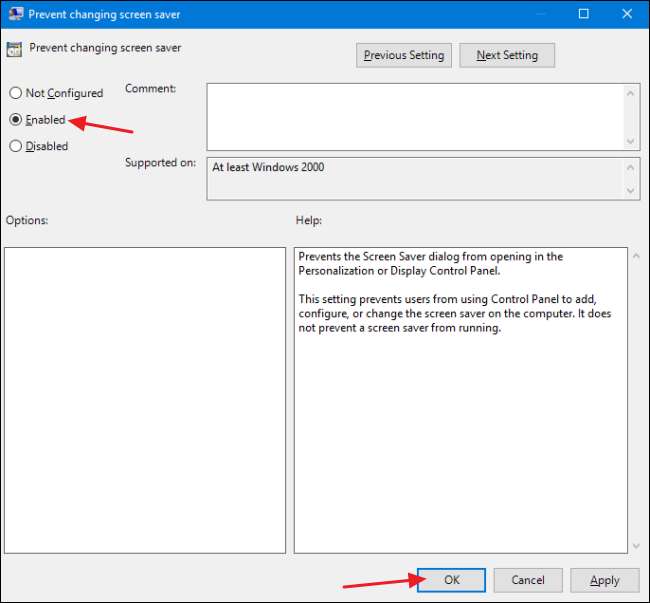Click the Help text starting 'Prevents the Screen Saver'

(x=431, y=264)
